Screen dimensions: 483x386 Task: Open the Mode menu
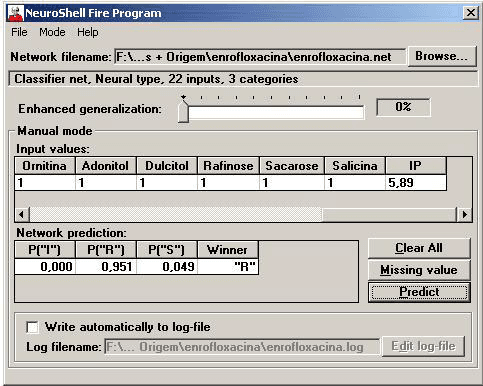pos(52,32)
